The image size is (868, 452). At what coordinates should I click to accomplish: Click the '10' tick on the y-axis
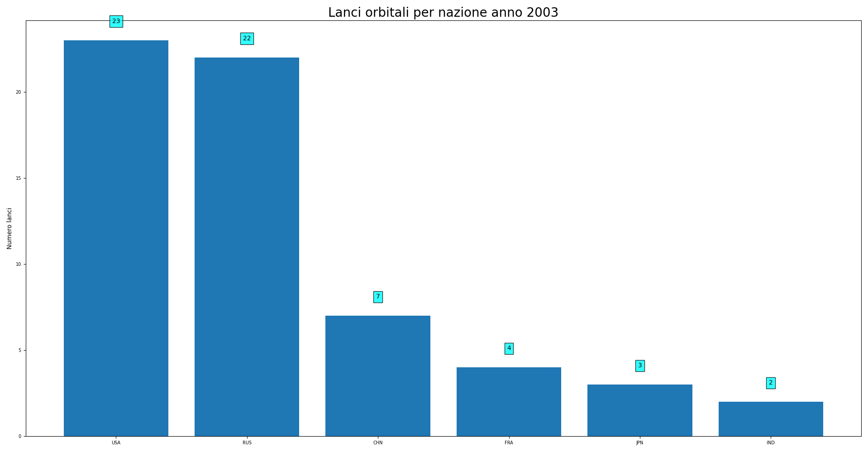coord(19,264)
